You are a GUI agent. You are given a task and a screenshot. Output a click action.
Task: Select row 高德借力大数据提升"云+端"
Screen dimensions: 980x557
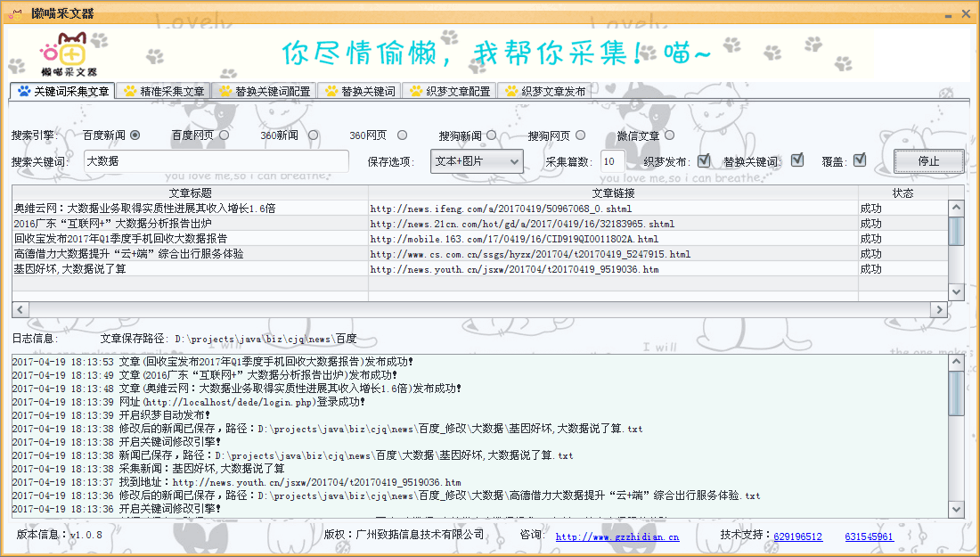pos(480,254)
